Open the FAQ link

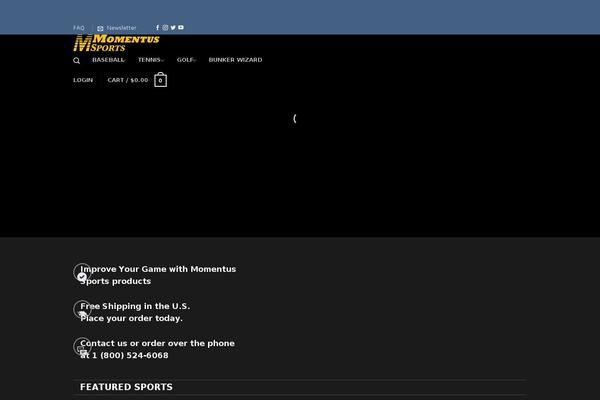coord(79,28)
